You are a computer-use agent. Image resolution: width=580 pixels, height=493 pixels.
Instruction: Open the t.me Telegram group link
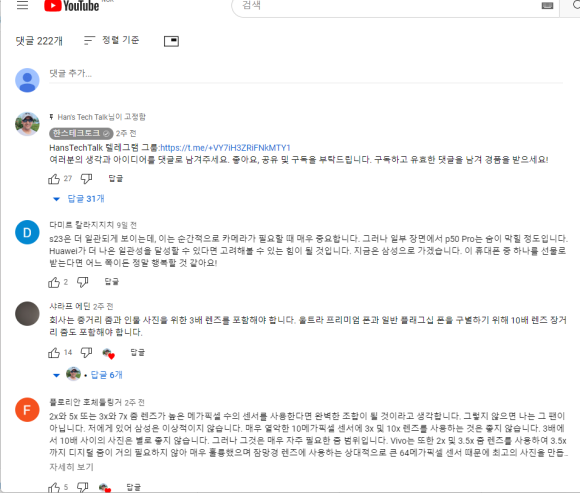225,148
